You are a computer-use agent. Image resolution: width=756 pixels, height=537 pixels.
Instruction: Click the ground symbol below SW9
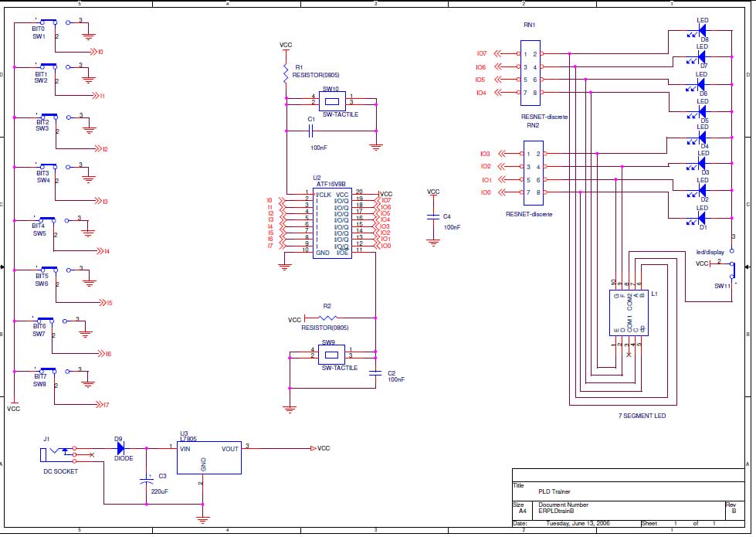point(290,410)
